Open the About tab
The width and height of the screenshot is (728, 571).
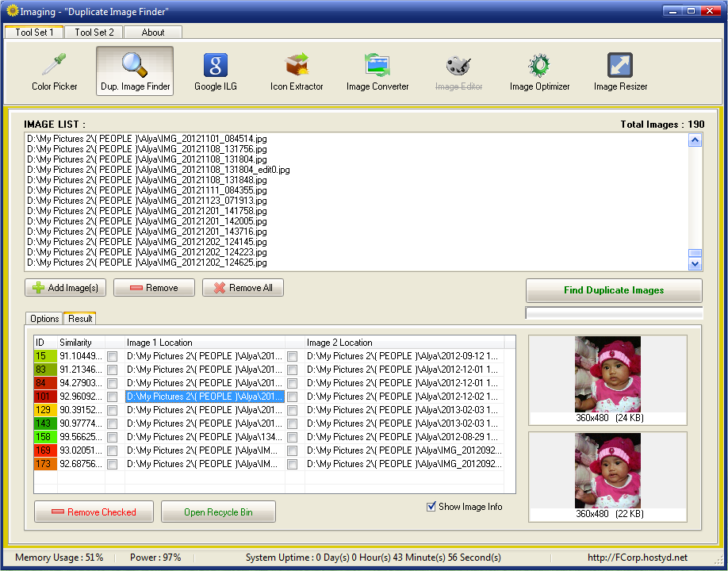click(x=153, y=32)
